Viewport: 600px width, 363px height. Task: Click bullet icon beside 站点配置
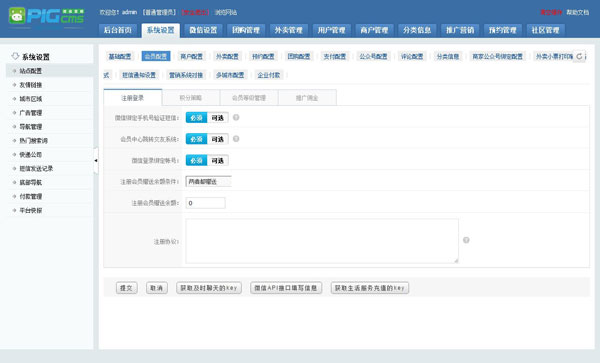pos(15,71)
